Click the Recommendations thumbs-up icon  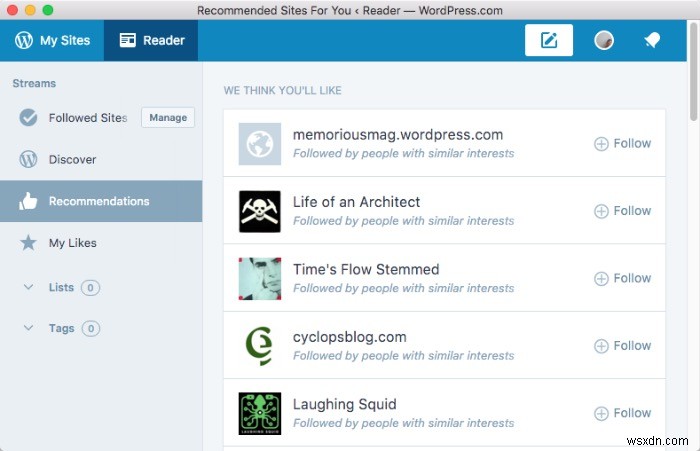[x=28, y=201]
